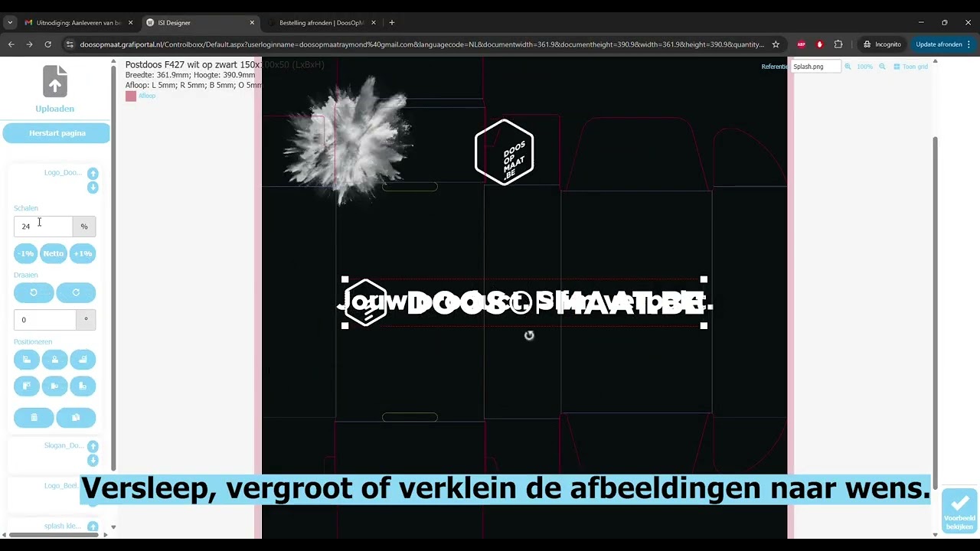Center image horizontally with the position icon
The image size is (980, 551).
click(x=54, y=359)
